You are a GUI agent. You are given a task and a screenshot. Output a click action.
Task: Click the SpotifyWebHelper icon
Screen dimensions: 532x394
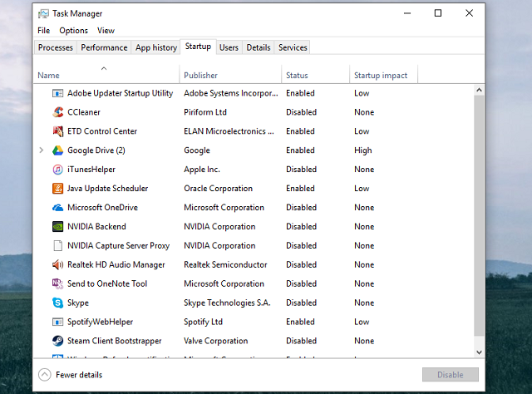[57, 322]
